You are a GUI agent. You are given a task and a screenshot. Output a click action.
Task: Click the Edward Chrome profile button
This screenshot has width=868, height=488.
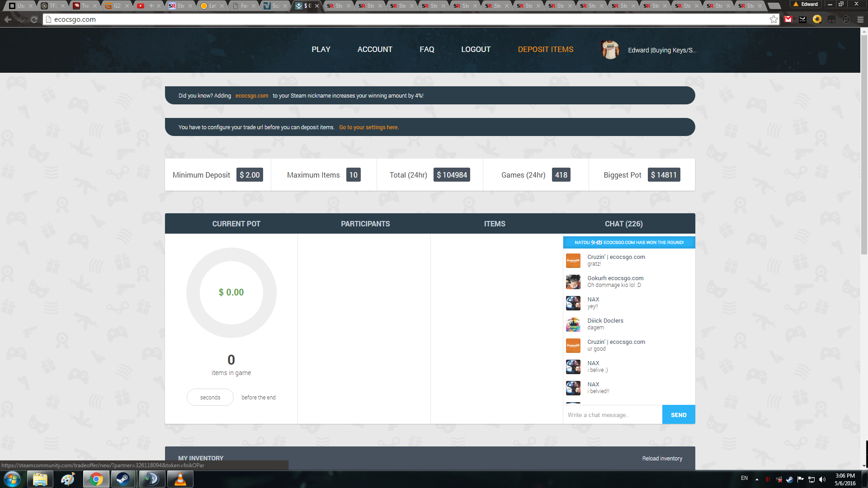click(806, 4)
